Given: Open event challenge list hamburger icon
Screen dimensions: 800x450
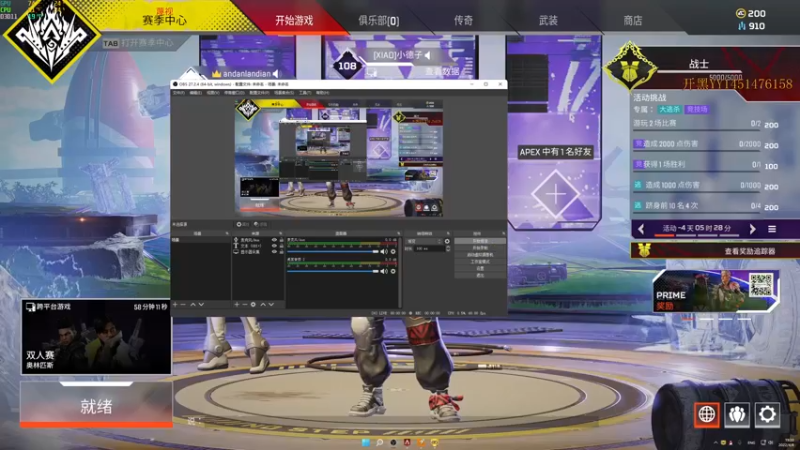Looking at the screenshot, I should (772, 229).
